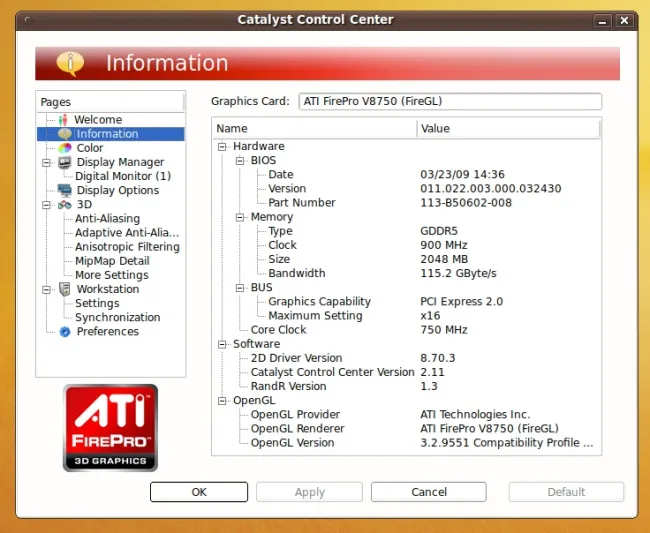
Task: Collapse the OpenGL section
Action: click(x=222, y=401)
